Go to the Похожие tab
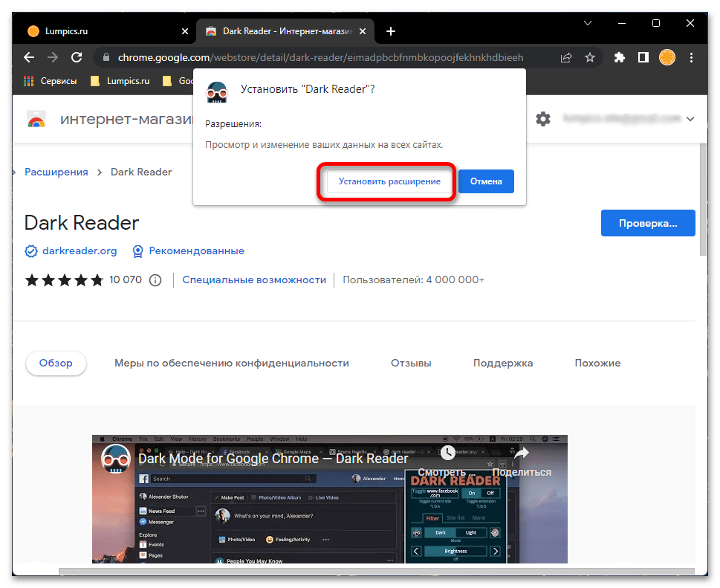The height and width of the screenshot is (588, 720). 597,364
